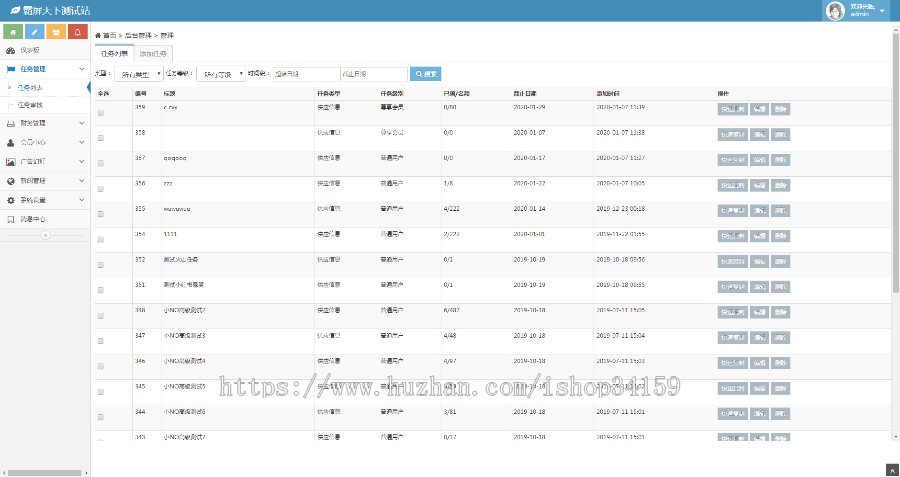
Task: Tick the checkbox for row 356
Action: (100, 189)
